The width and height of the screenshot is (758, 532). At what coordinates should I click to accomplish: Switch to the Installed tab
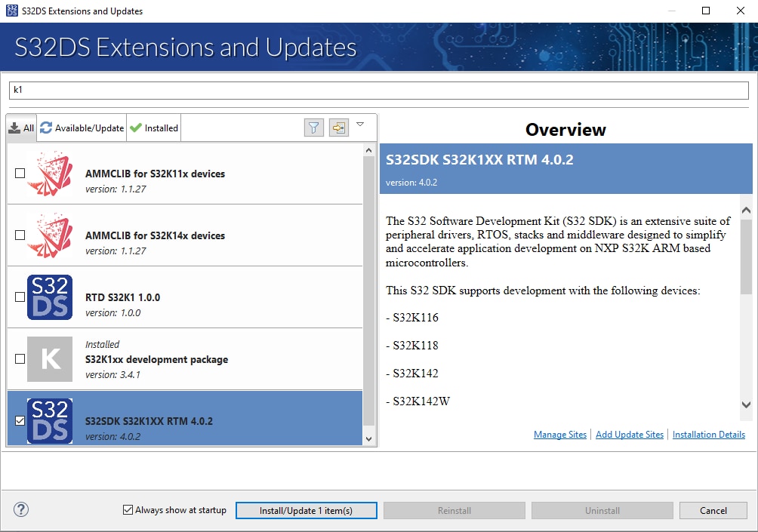click(154, 128)
